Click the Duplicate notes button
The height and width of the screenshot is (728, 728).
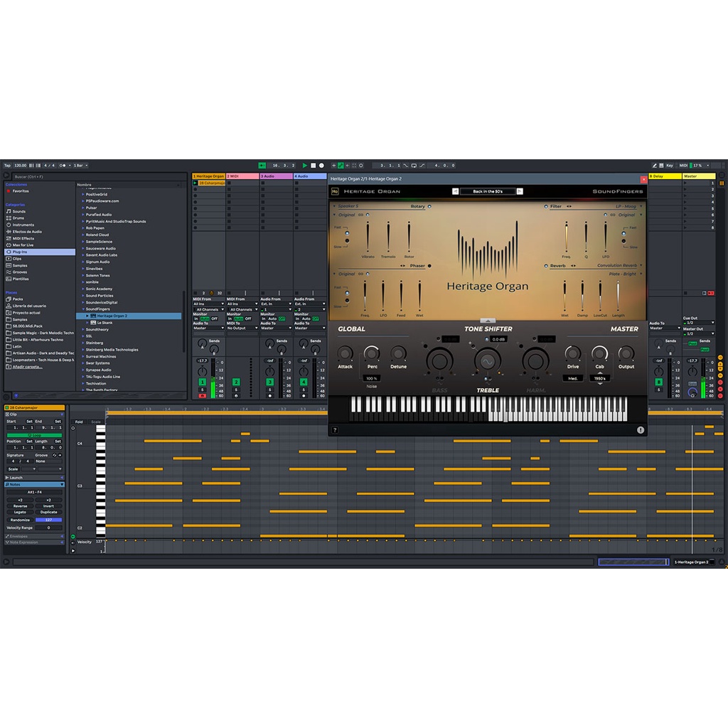(x=48, y=512)
